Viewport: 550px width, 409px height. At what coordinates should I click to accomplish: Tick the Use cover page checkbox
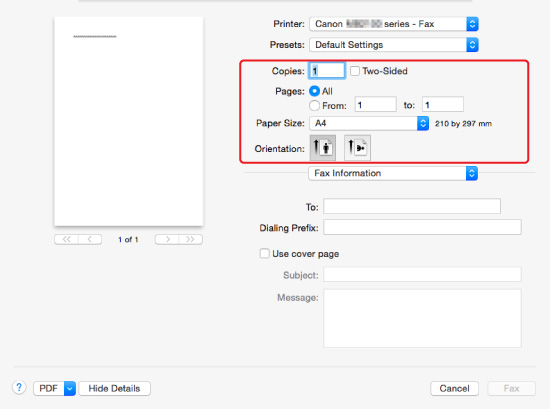264,253
